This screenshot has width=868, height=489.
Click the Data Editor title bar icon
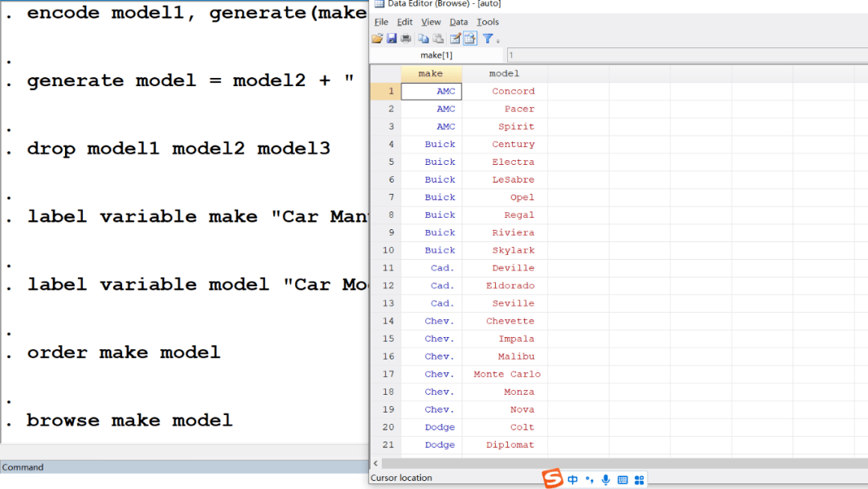[x=379, y=3]
